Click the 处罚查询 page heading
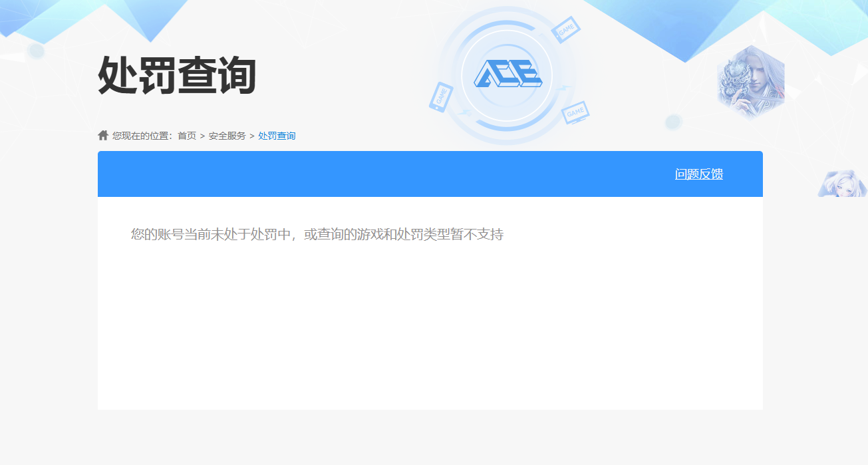This screenshot has width=868, height=465. coord(177,76)
